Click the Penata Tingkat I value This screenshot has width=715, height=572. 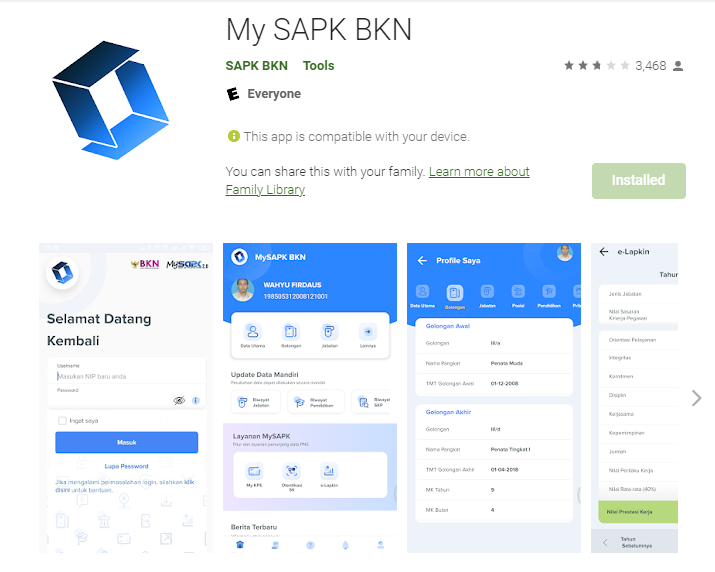pyautogui.click(x=510, y=449)
